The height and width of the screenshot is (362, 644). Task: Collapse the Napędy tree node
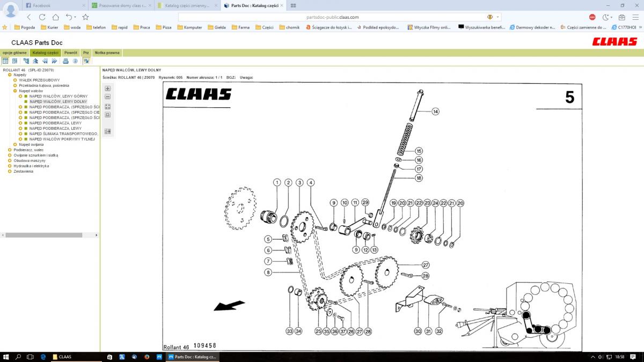click(10, 75)
